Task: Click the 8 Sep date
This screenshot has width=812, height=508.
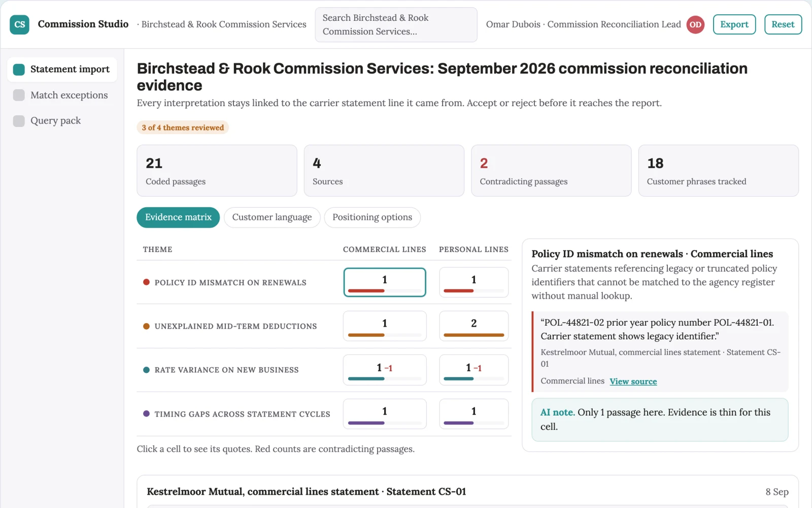Action: [x=777, y=492]
